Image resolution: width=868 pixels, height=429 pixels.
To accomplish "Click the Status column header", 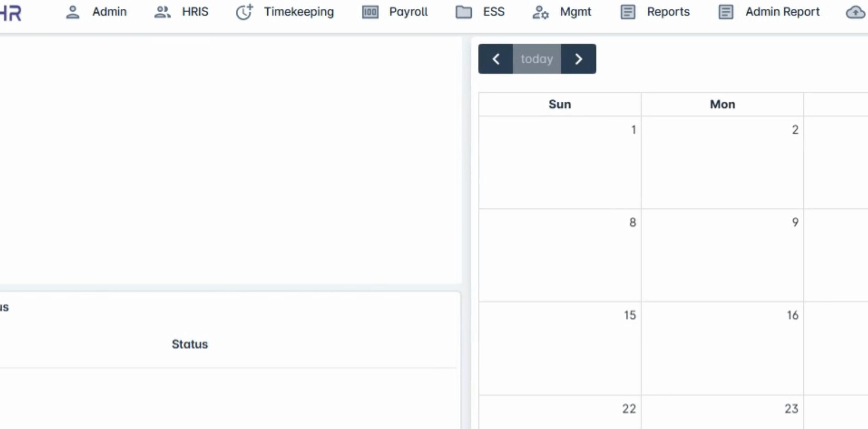I will (190, 344).
